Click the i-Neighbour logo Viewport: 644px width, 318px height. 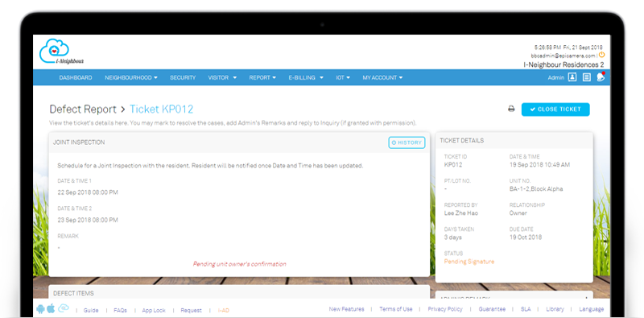coord(61,52)
